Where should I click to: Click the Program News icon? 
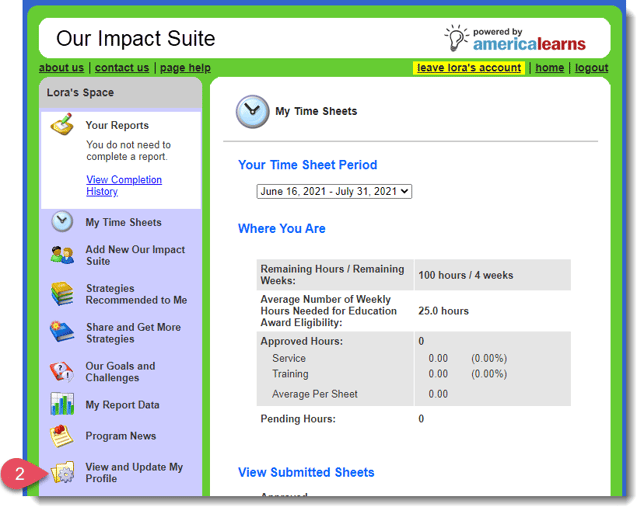[62, 436]
